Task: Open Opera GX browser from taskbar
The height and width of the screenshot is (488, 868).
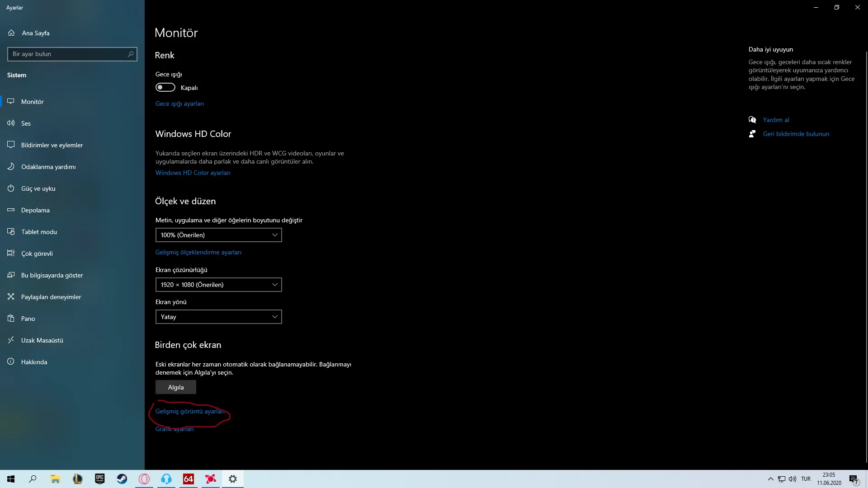Action: 144,479
